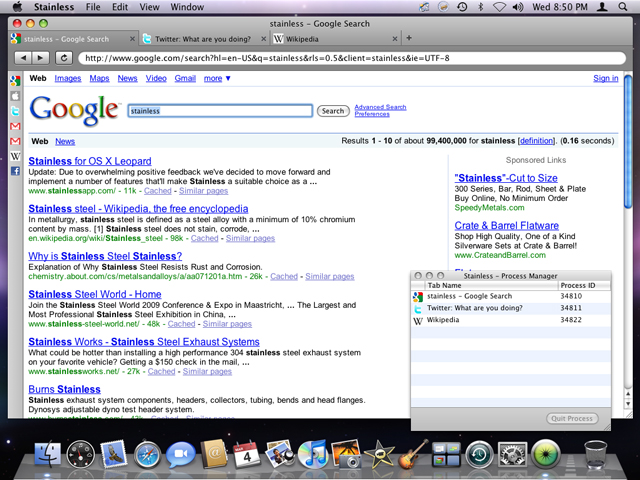The height and width of the screenshot is (480, 640).
Task: Open Spaces from the dock
Action: coord(446,454)
